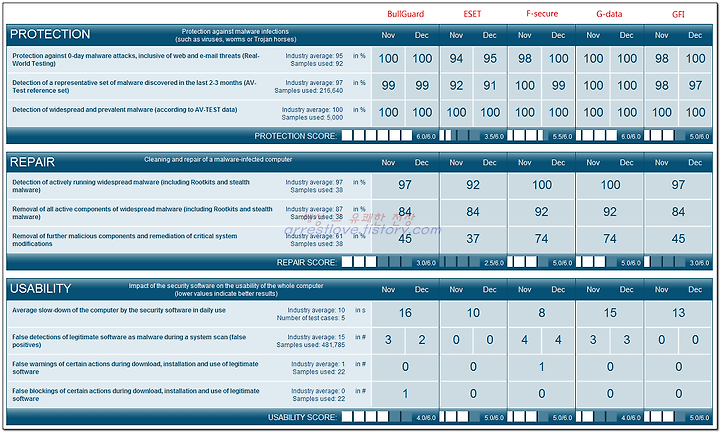Select the PROTECTION section title

pos(50,34)
